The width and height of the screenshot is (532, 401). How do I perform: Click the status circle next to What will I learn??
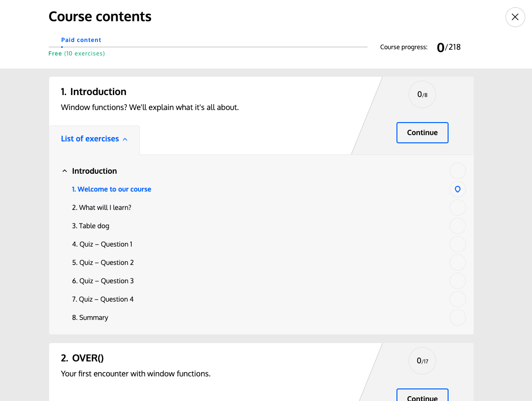pos(458,207)
